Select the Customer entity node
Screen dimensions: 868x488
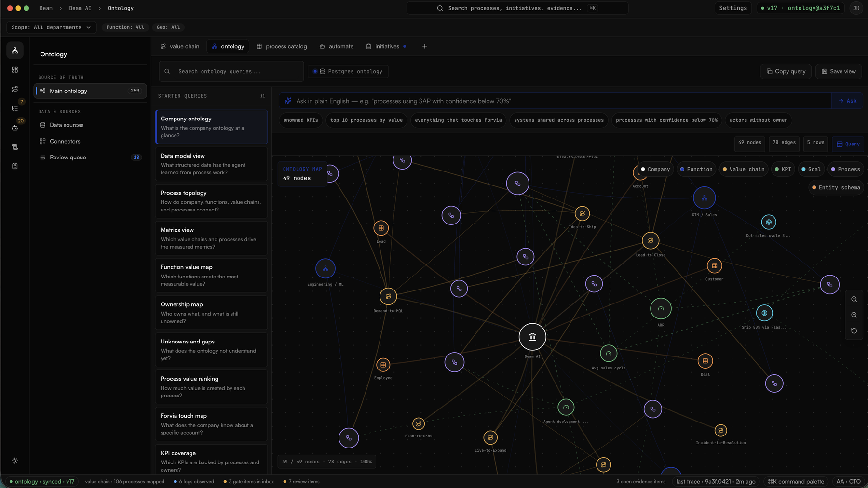coord(714,265)
